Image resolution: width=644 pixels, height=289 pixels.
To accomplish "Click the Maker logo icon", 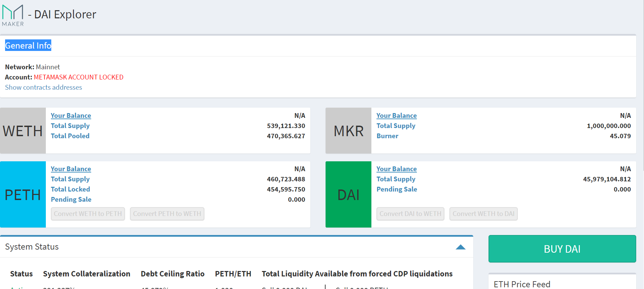I will [x=13, y=15].
